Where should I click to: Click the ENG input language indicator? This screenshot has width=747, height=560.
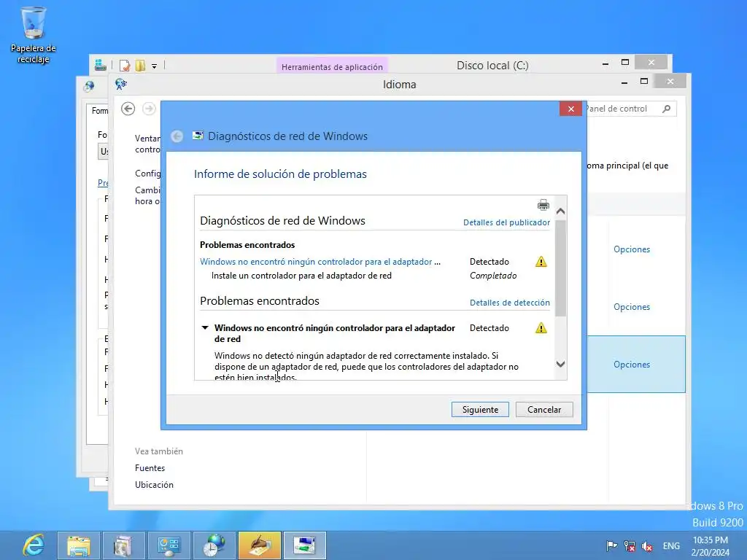click(671, 545)
